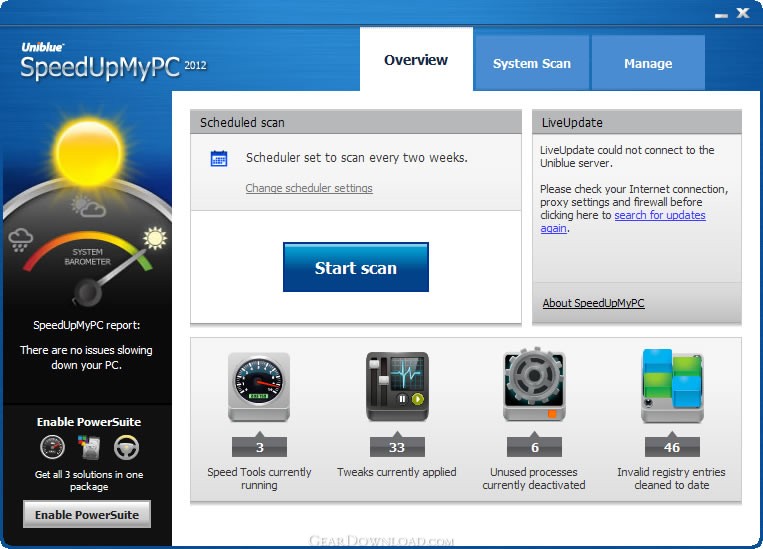Click 'Tweaks currently applied' label
The image size is (763, 549).
pos(397,472)
